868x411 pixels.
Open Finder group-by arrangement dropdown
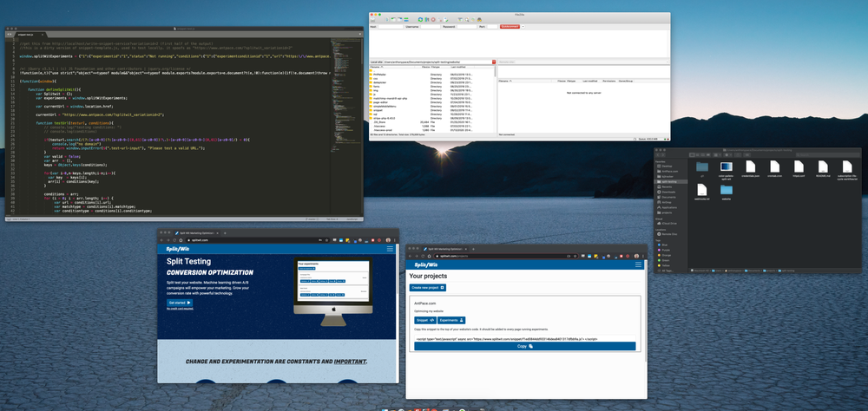(718, 155)
